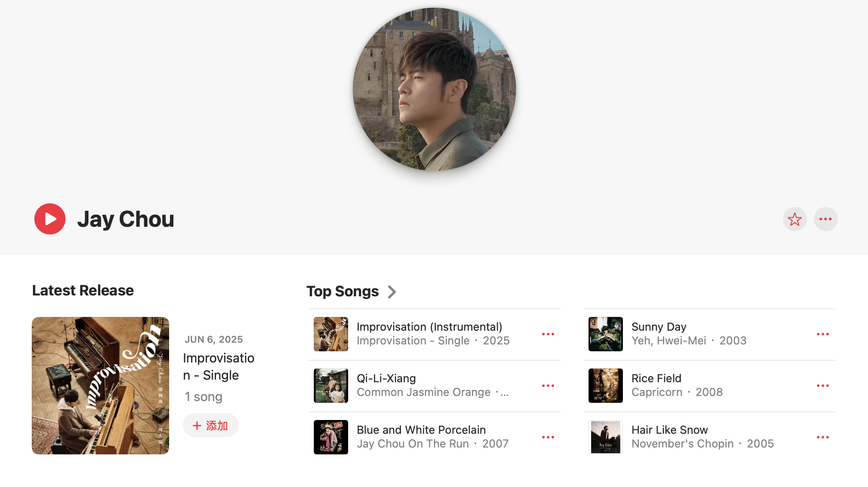Open more options for Rice Field

pyautogui.click(x=822, y=386)
